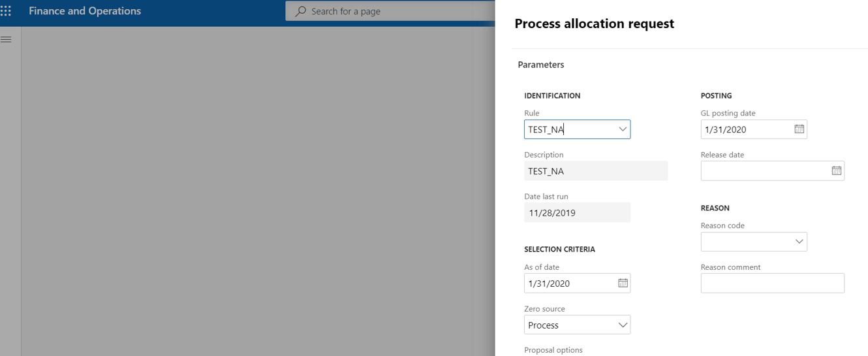The image size is (868, 356).
Task: Expand the Rule dropdown arrow
Action: tap(623, 129)
